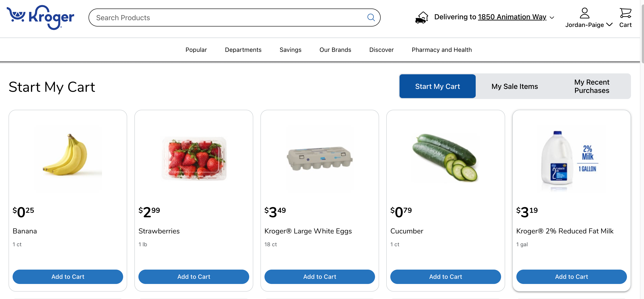644x299 pixels.
Task: Open the Cart icon
Action: (625, 13)
